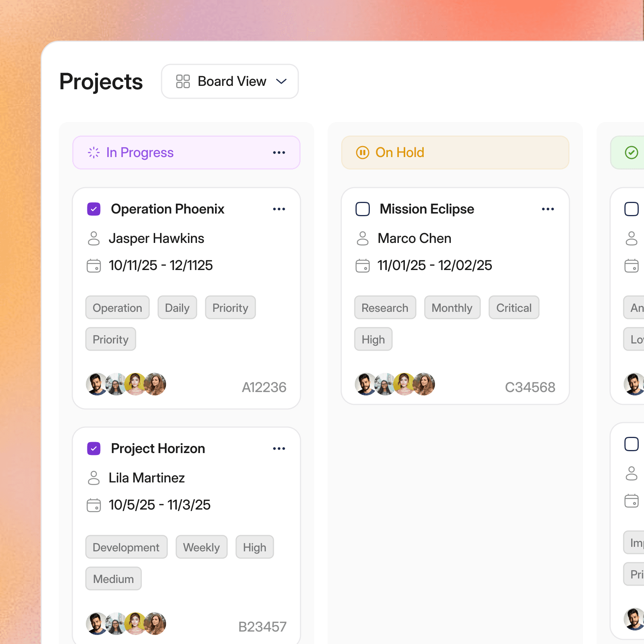Click the Board View grid icon

tap(183, 81)
